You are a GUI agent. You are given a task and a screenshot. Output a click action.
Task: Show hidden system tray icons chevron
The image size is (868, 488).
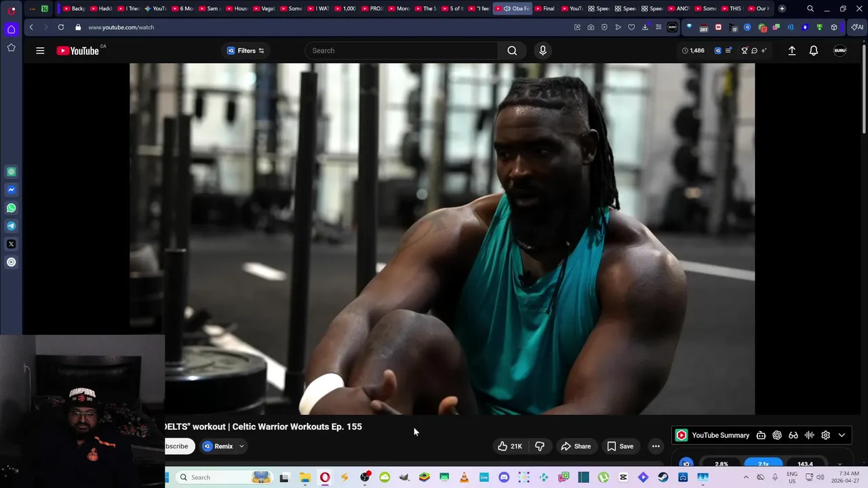746,477
